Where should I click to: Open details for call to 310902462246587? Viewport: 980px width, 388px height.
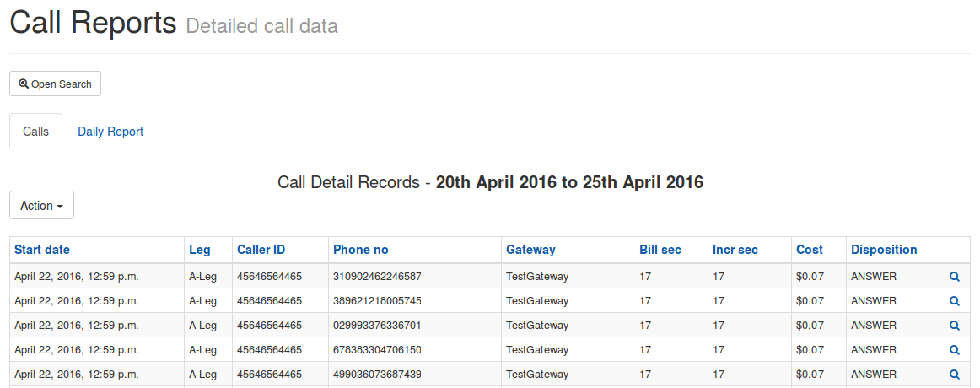955,276
